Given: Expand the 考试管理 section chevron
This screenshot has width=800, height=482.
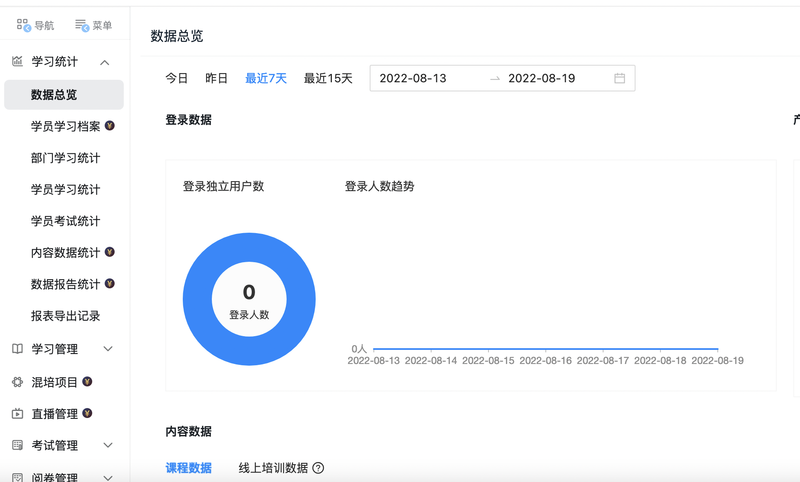Looking at the screenshot, I should (108, 445).
